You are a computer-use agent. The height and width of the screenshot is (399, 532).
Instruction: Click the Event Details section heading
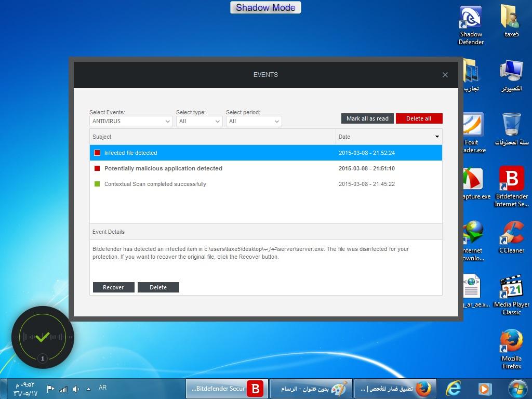click(109, 232)
